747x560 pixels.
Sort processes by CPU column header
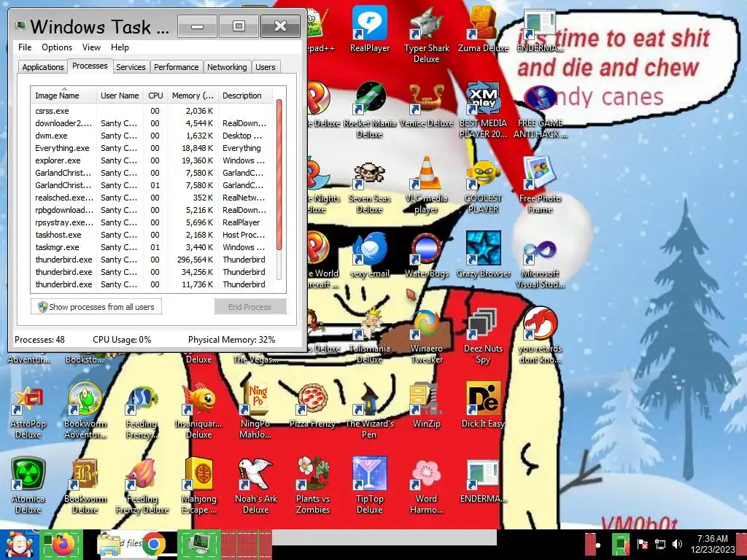(x=155, y=96)
